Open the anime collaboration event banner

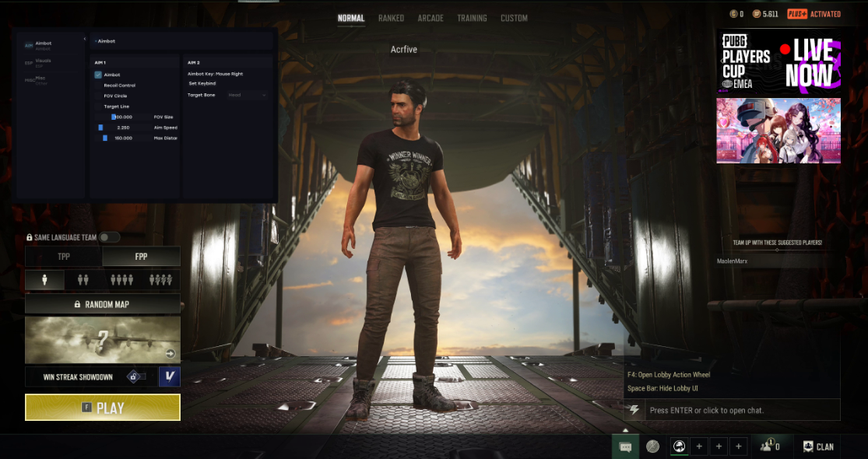[778, 131]
